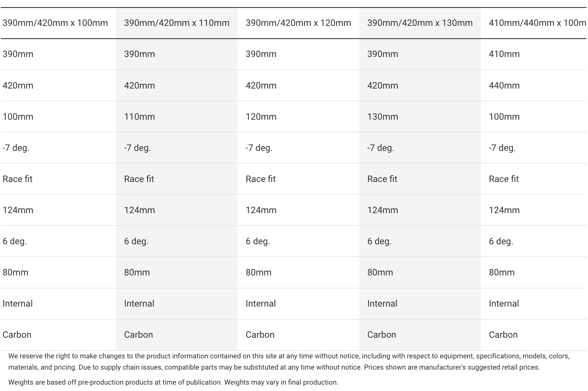
Task: Click the 410mm value cell
Action: [x=504, y=54]
